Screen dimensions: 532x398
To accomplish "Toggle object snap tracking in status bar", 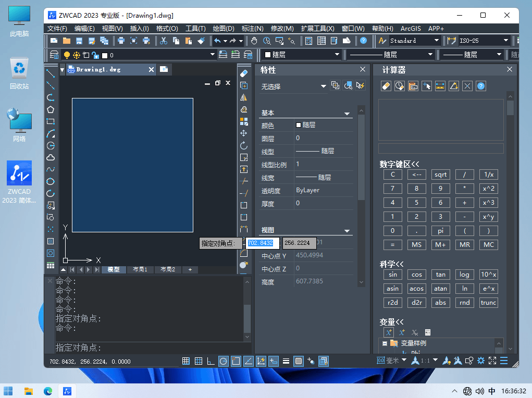I will point(249,361).
